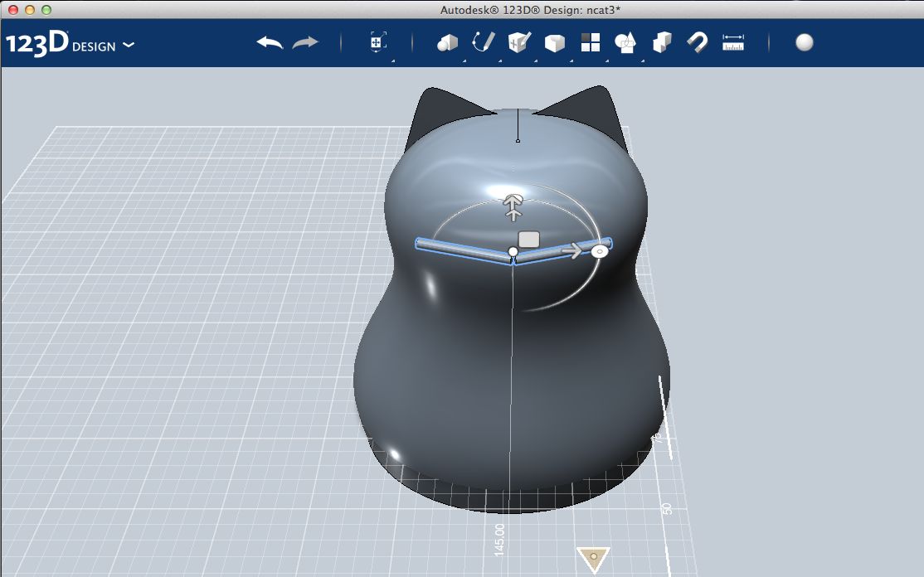The width and height of the screenshot is (924, 577).
Task: Open the Transform tool
Action: tap(377, 42)
